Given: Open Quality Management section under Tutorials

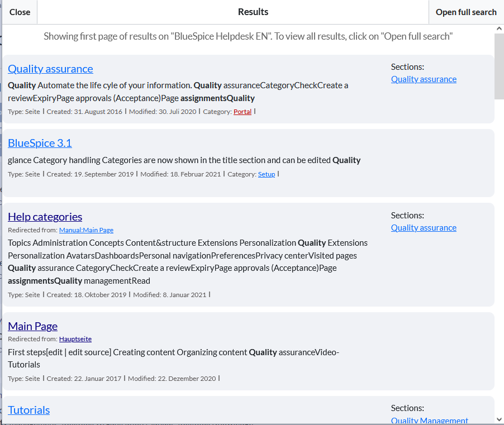Looking at the screenshot, I should [429, 421].
